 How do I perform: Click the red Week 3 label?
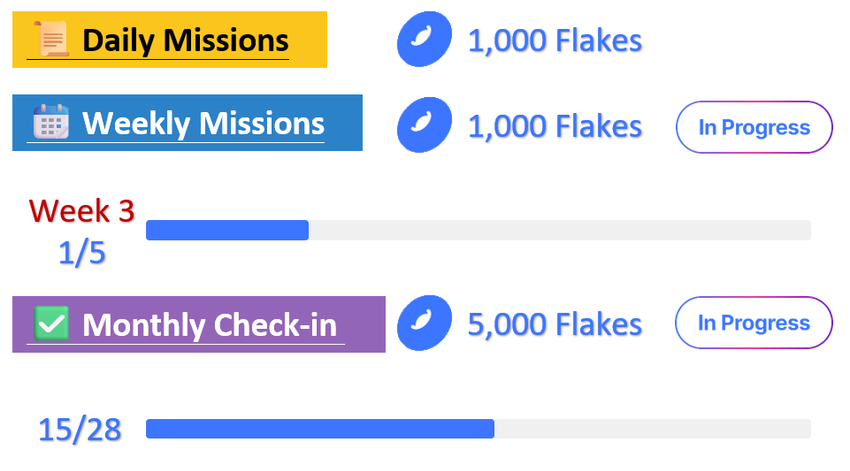[82, 210]
